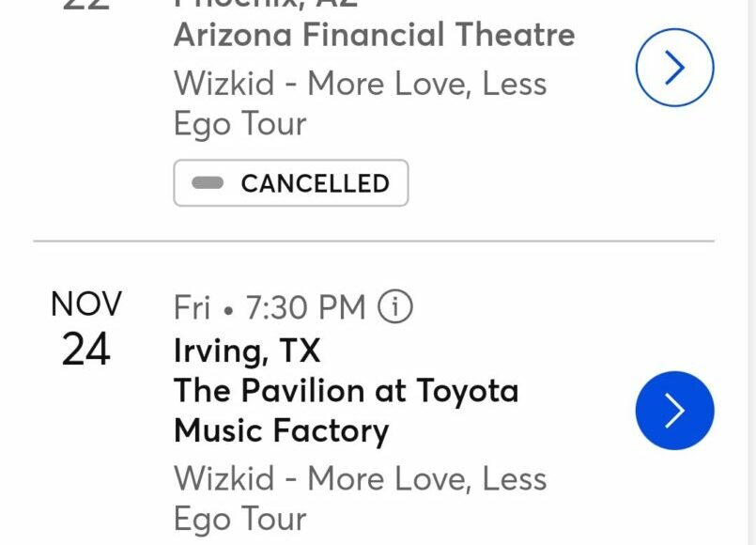Click the divider line between the two events
Screen dimensions: 756x545
374,241
